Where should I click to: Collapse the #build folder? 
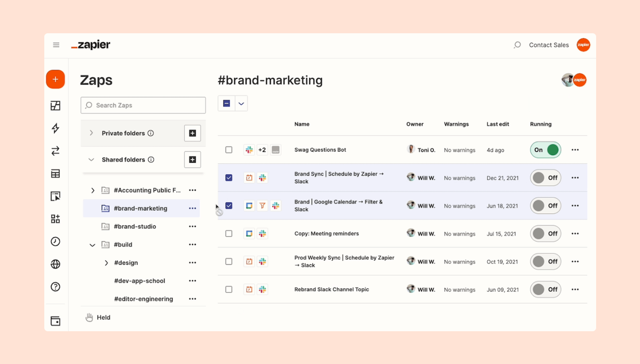click(x=92, y=245)
